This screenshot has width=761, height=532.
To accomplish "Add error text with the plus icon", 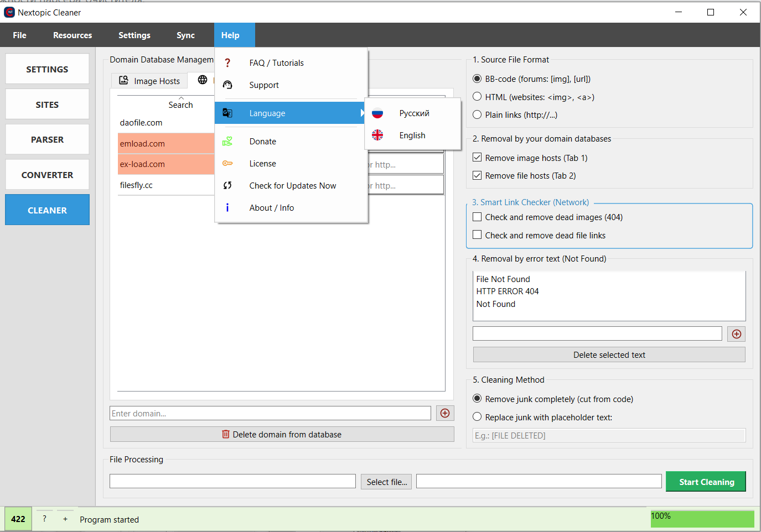I will pos(736,334).
